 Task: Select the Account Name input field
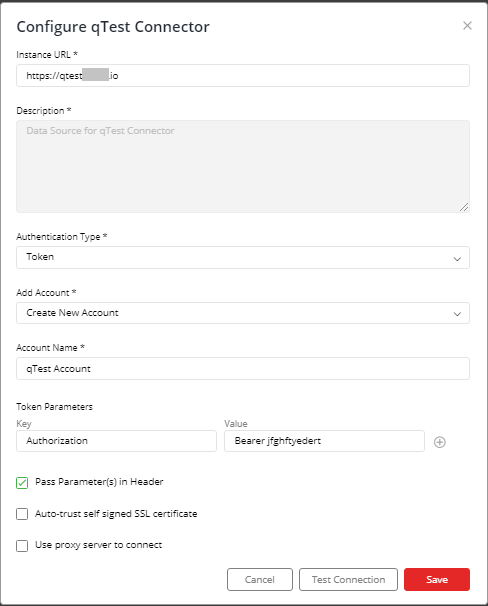[243, 368]
